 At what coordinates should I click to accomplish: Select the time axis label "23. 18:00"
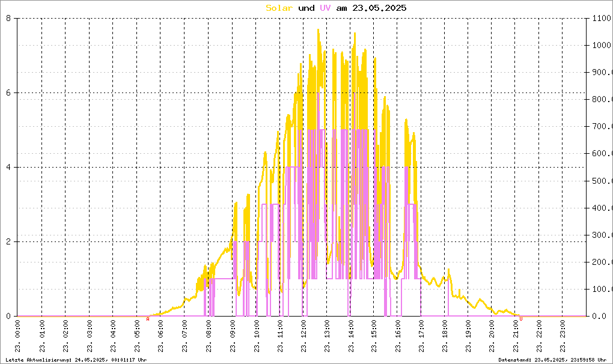[445, 336]
